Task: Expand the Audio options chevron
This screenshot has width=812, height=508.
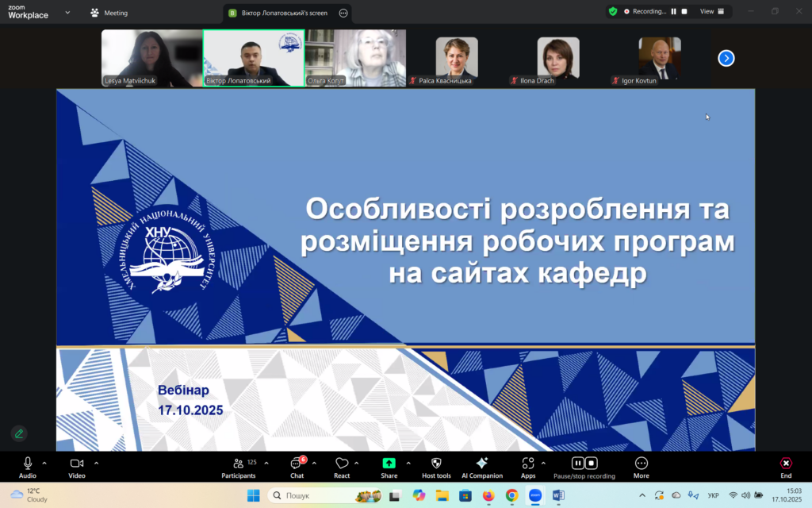Action: pyautogui.click(x=44, y=463)
